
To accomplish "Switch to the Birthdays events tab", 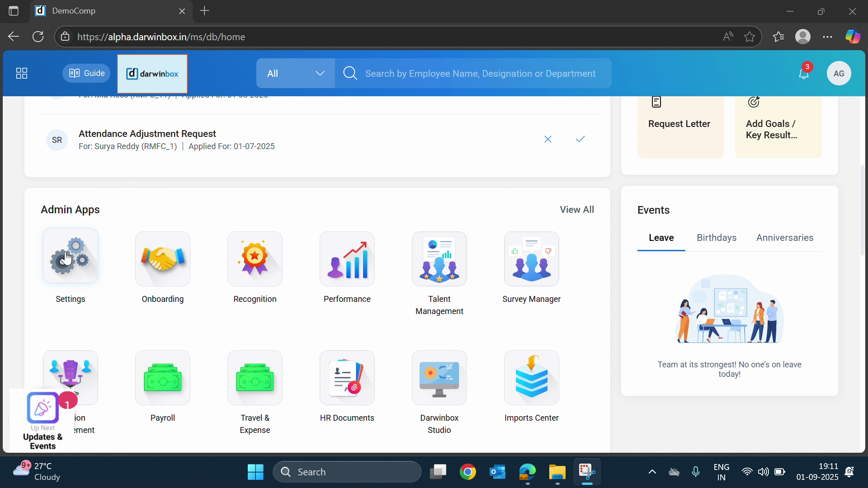I will [x=717, y=238].
